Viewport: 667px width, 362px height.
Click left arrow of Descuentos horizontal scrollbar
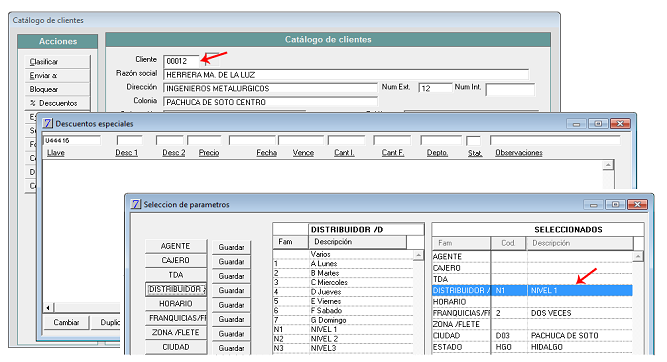pyautogui.click(x=48, y=308)
